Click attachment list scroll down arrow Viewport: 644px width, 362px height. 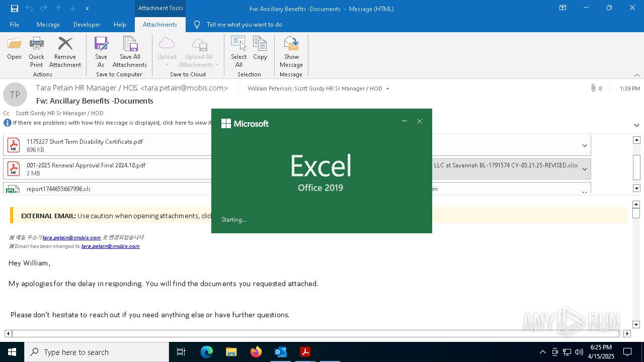[636, 189]
